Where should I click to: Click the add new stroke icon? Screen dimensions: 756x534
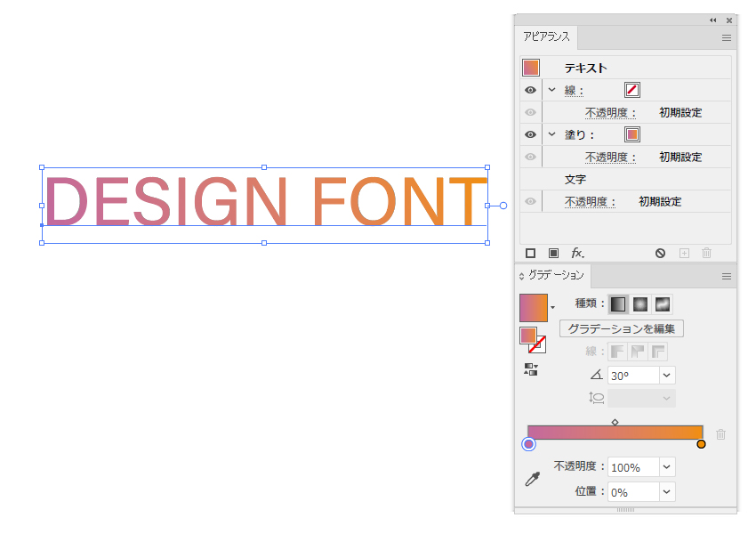(x=531, y=253)
